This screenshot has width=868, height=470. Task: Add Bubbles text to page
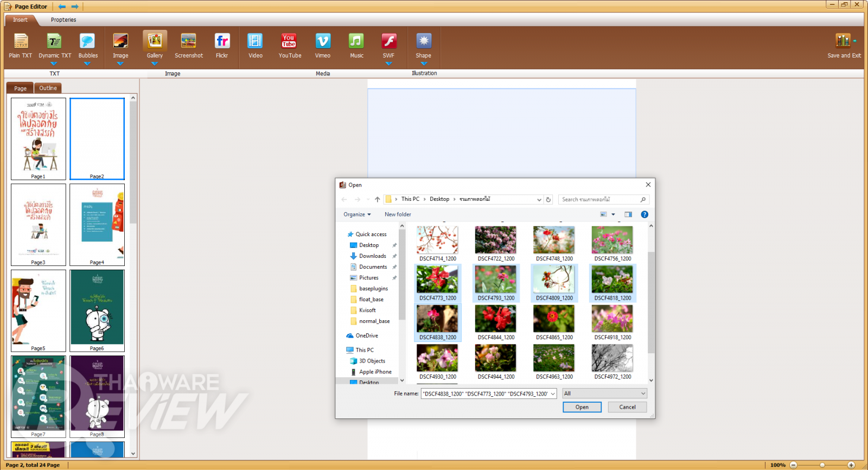(88, 46)
